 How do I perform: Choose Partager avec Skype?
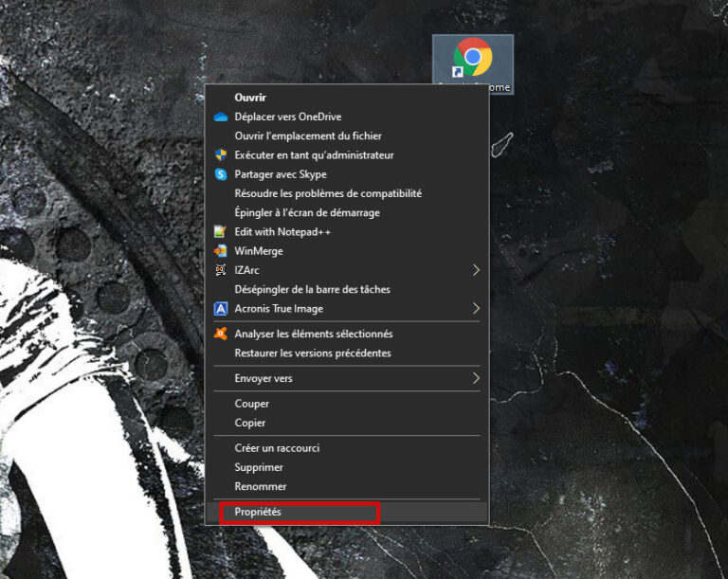pos(347,174)
